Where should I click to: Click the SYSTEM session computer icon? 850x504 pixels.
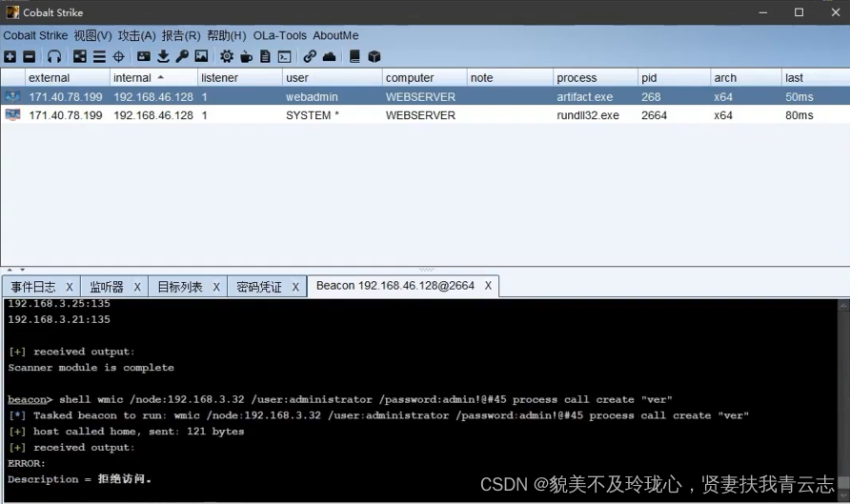click(x=12, y=115)
